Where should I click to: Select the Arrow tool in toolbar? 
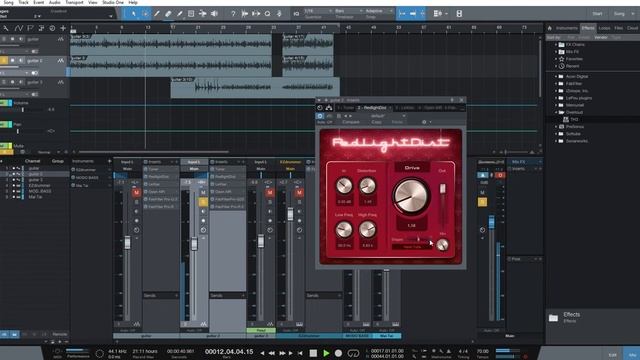[x=133, y=14]
